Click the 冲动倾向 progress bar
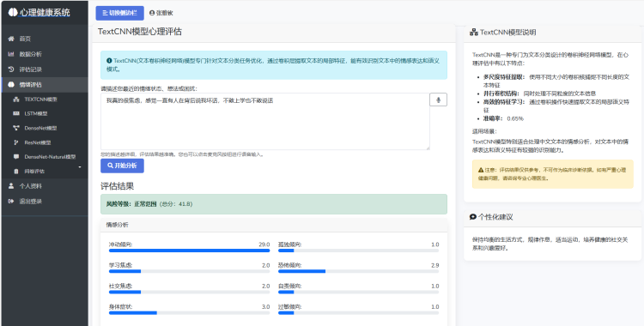The width and height of the screenshot is (644, 326). click(190, 251)
